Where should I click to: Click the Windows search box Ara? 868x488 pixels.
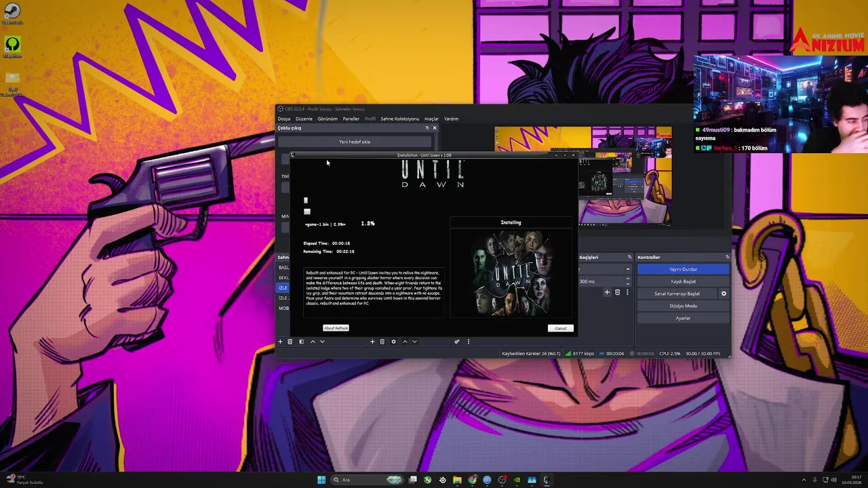point(367,480)
